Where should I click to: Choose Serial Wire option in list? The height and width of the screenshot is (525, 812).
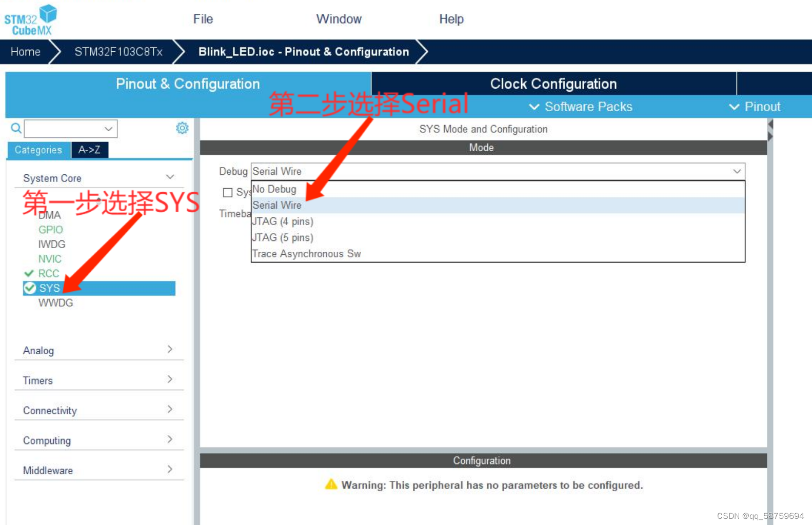point(498,205)
